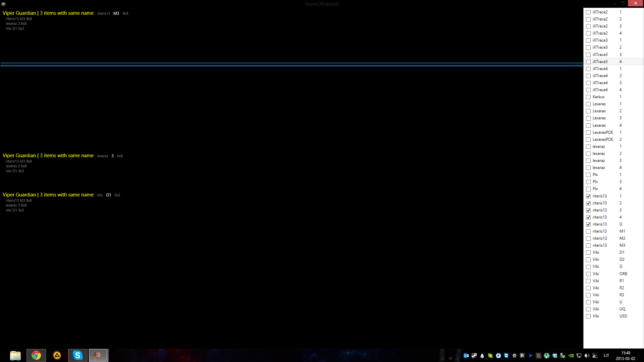Check the Viki R2 checkbox
The height and width of the screenshot is (362, 644).
tap(588, 288)
